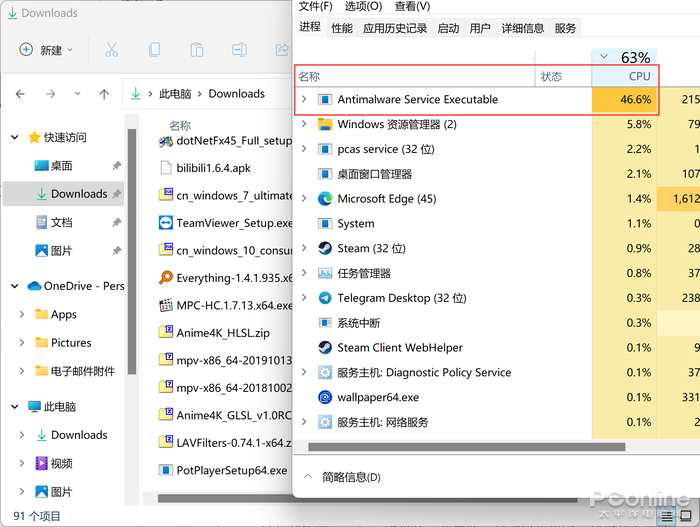Switch Explorer to details view icon
The image size is (700, 527).
667,517
